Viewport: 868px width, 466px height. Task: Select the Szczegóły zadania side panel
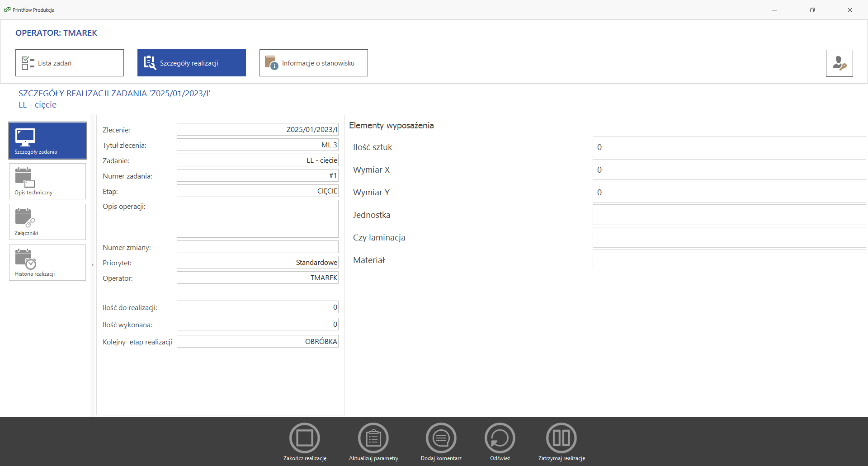click(47, 141)
